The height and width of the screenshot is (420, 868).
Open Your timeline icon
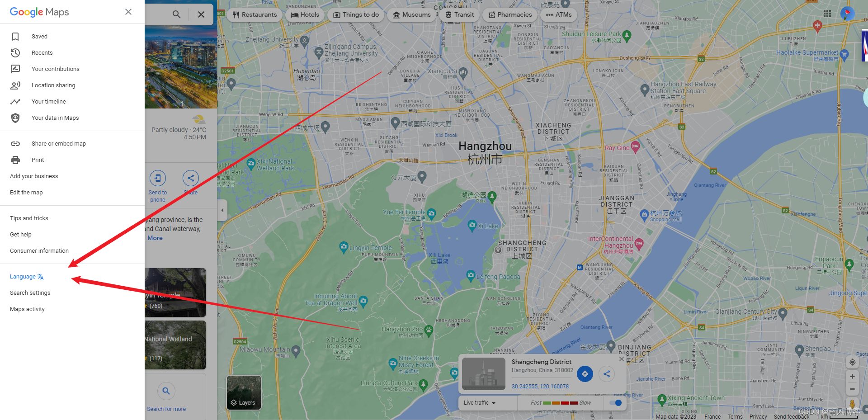(x=15, y=102)
